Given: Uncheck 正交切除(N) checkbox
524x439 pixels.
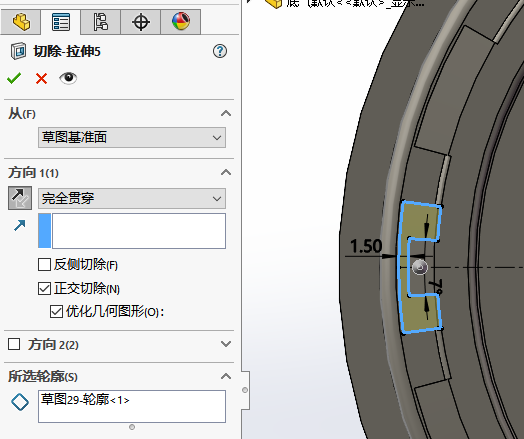Looking at the screenshot, I should (x=44, y=288).
